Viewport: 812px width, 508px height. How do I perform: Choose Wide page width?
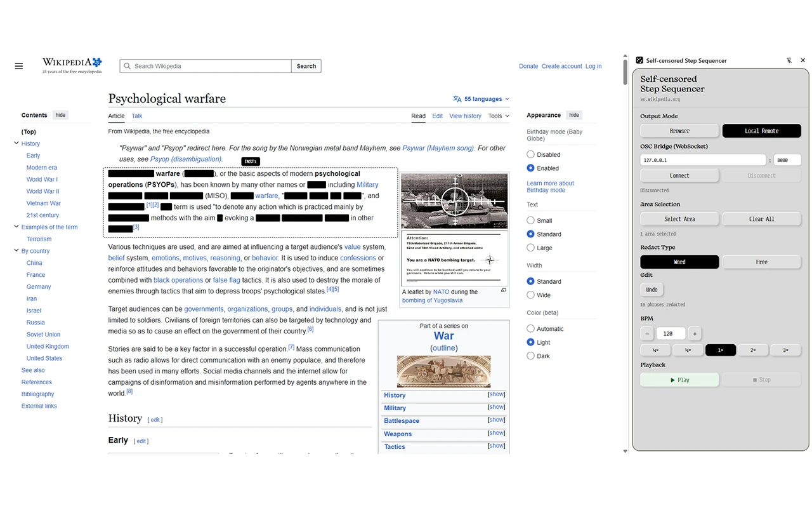pyautogui.click(x=531, y=295)
